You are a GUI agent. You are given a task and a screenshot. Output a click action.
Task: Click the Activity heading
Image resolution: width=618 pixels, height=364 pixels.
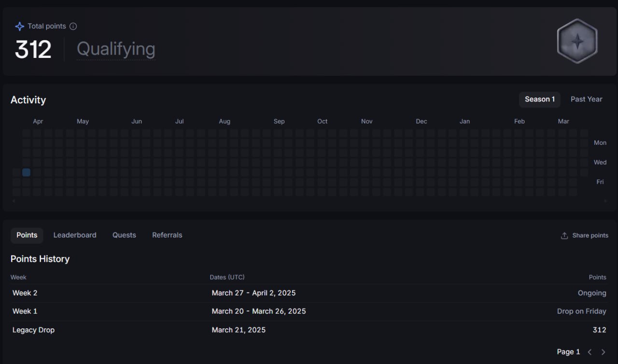click(x=28, y=100)
